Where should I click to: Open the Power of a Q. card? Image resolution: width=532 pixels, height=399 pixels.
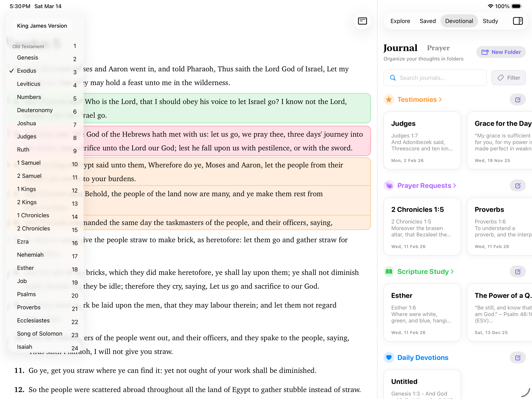click(500, 312)
